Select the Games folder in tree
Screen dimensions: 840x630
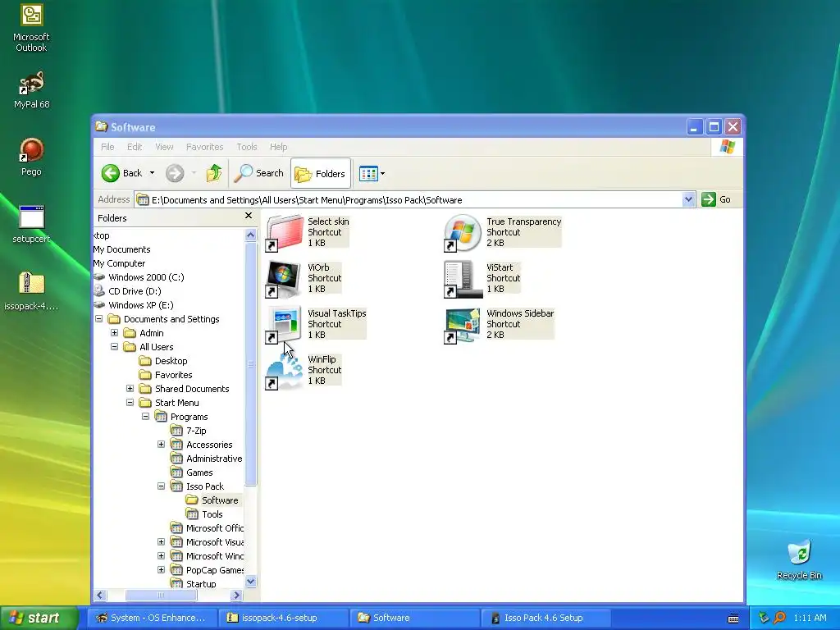[x=199, y=472]
